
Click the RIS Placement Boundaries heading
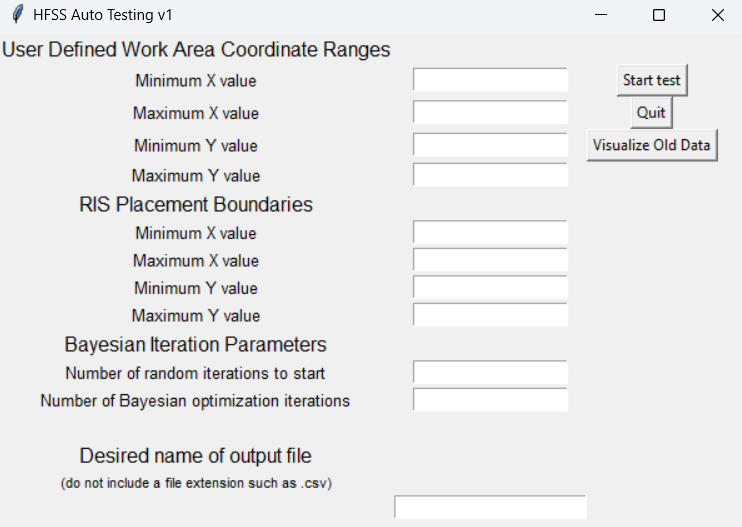pyautogui.click(x=196, y=204)
